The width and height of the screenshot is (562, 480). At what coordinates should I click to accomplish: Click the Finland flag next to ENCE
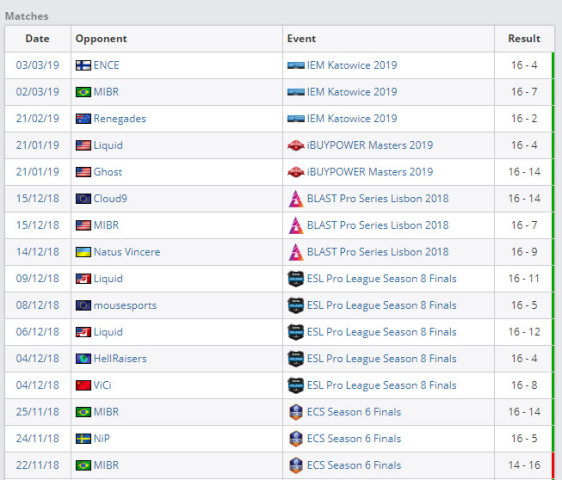[x=83, y=65]
